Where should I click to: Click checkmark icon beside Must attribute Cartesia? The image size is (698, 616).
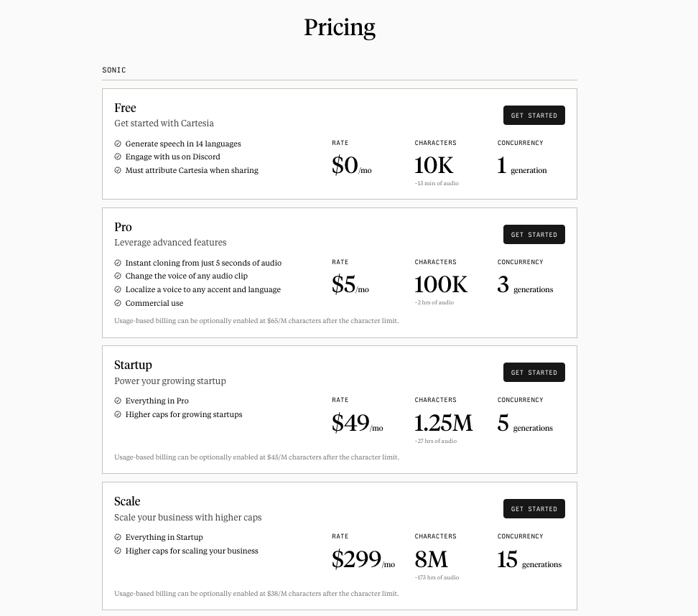118,170
